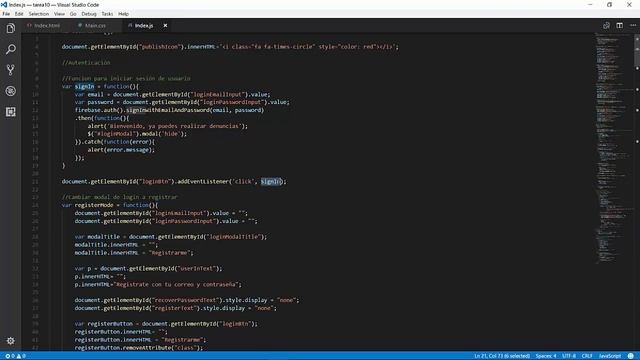The image size is (640, 360).
Task: Open the Help menu
Action: 123,14
